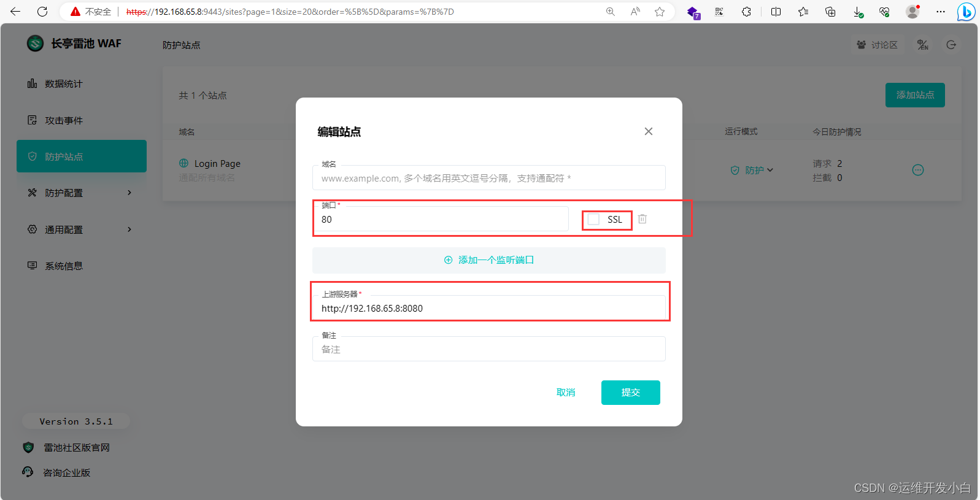Viewport: 980px width, 500px height.
Task: Toggle the split screen icon
Action: 776,12
